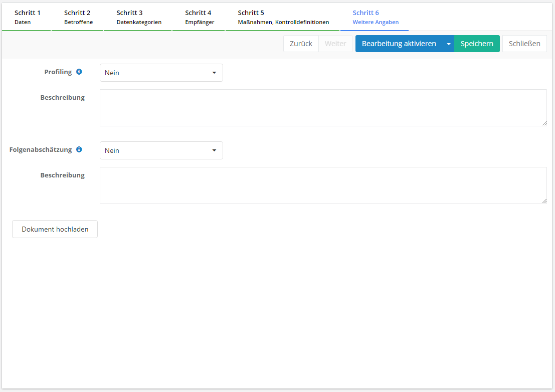Screen dimensions: 555x392
Task: Focus the Beschreibung text area under Profiling
Action: point(323,108)
